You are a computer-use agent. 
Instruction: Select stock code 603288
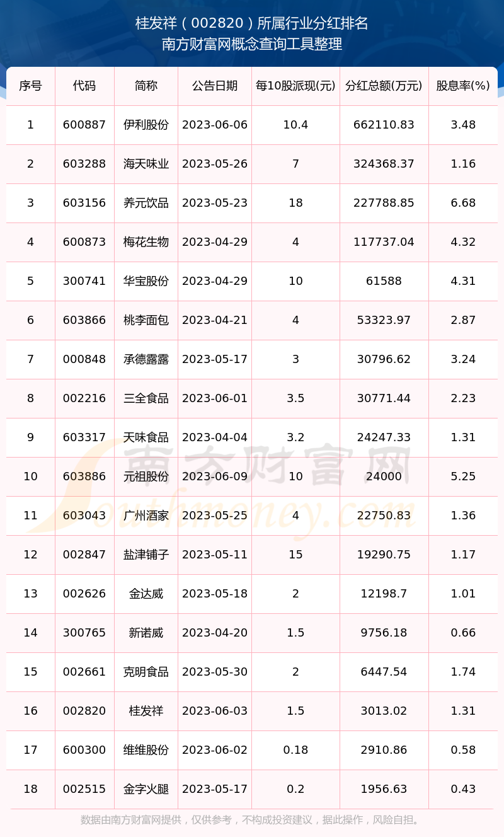coord(84,164)
